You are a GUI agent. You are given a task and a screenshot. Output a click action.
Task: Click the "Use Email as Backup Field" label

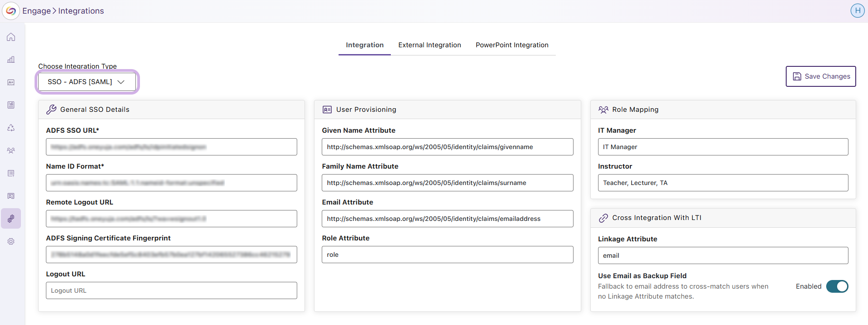642,276
